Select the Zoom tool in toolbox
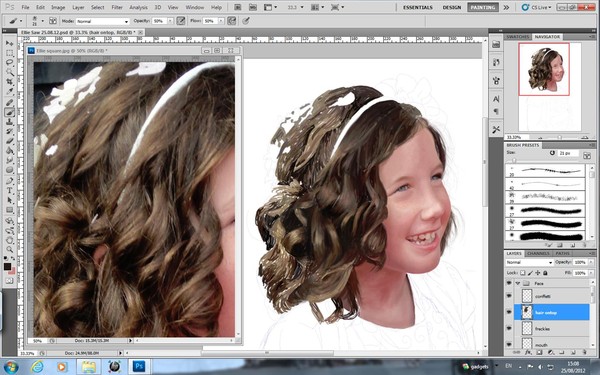 [9, 249]
